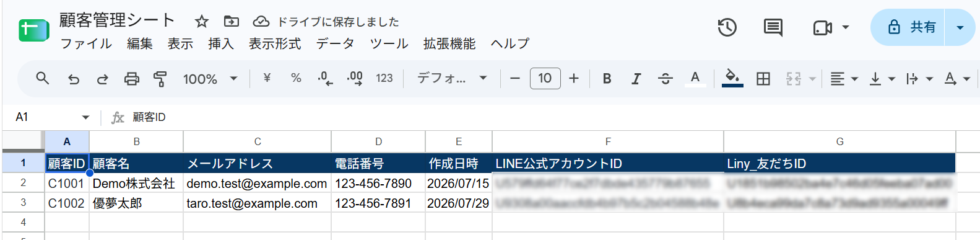The height and width of the screenshot is (240, 980).
Task: Toggle strikethrough formatting
Action: point(666,78)
